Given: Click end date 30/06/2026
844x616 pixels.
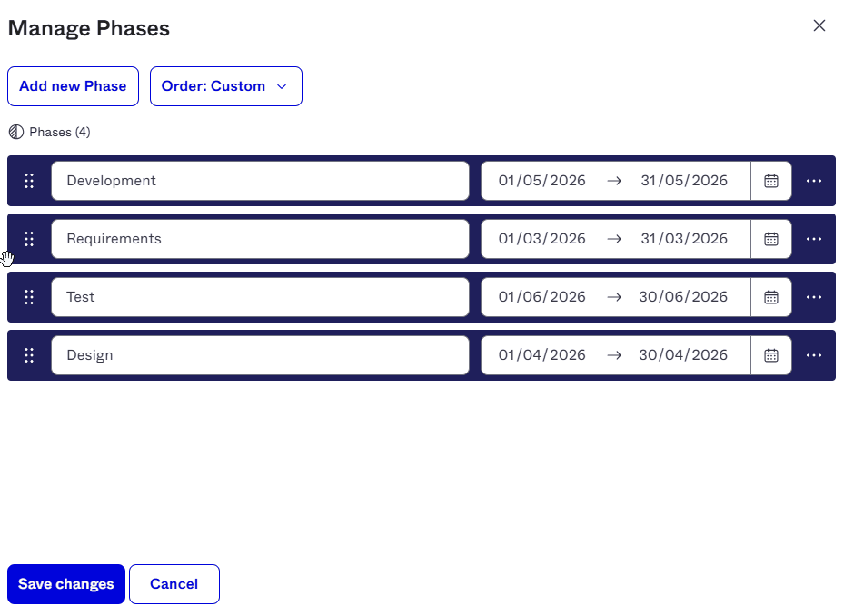Looking at the screenshot, I should (x=683, y=297).
